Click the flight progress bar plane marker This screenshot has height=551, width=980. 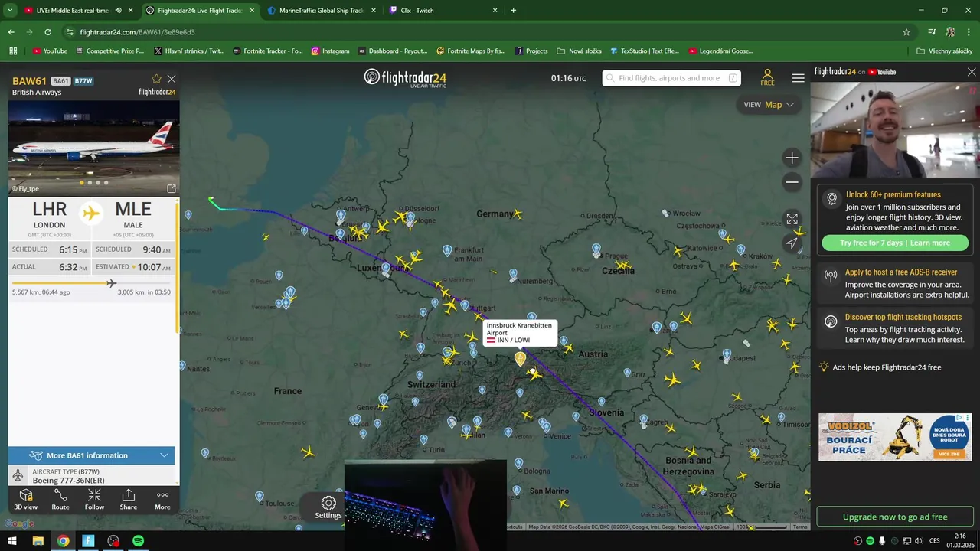[112, 283]
